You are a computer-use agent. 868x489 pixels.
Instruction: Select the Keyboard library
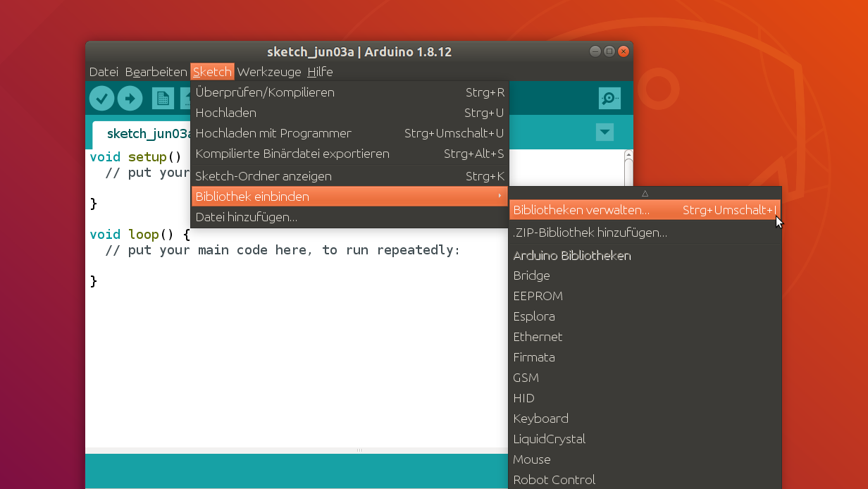pos(645,419)
